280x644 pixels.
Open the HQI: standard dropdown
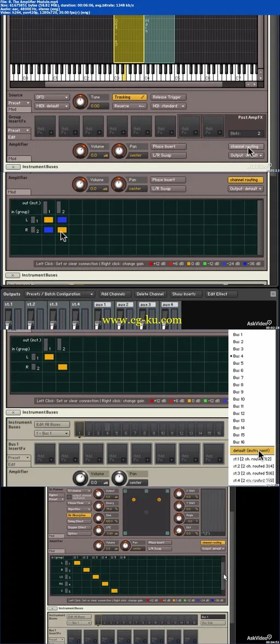[x=168, y=106]
